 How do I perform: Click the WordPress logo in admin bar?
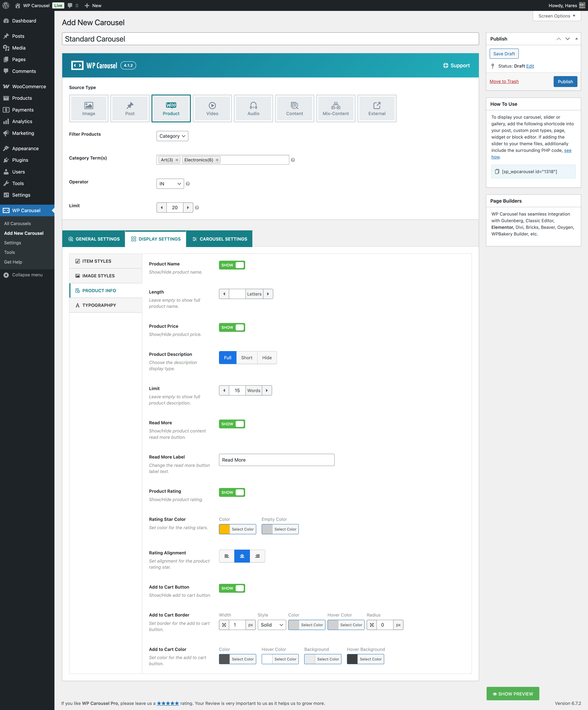[x=6, y=5]
